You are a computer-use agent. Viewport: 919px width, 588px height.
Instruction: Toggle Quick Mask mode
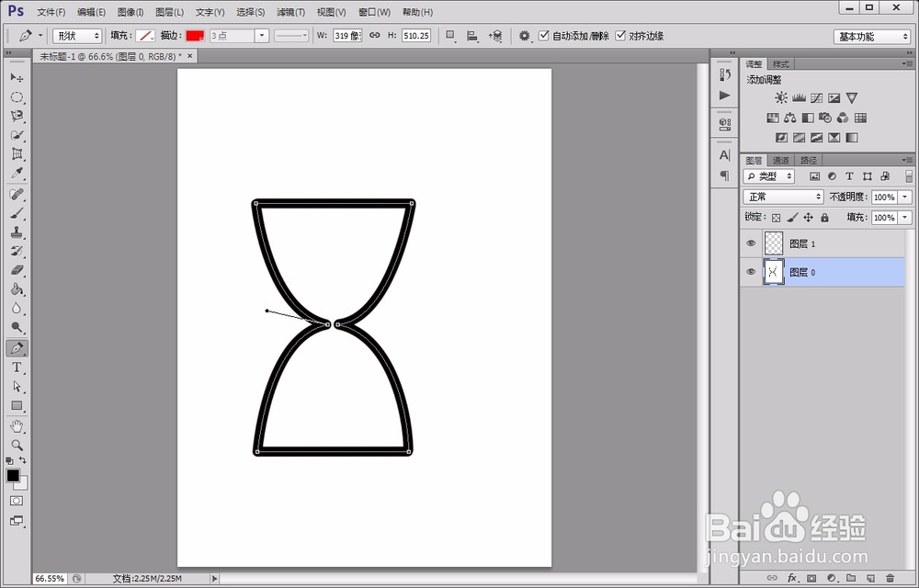pyautogui.click(x=17, y=501)
